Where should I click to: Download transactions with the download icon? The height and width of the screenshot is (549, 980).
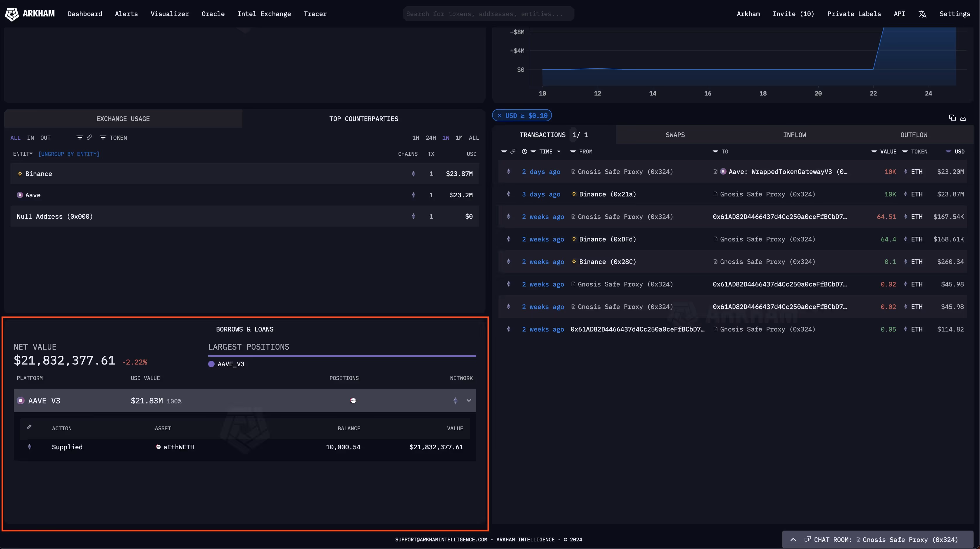point(963,118)
